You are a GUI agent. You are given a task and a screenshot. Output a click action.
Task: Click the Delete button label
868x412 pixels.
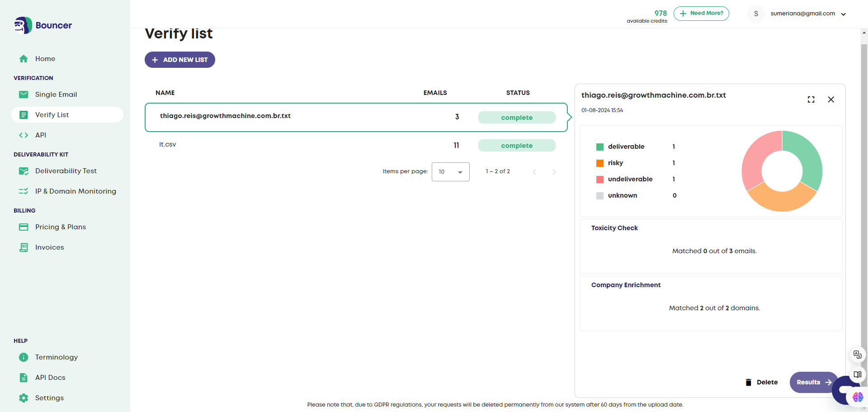pyautogui.click(x=767, y=382)
